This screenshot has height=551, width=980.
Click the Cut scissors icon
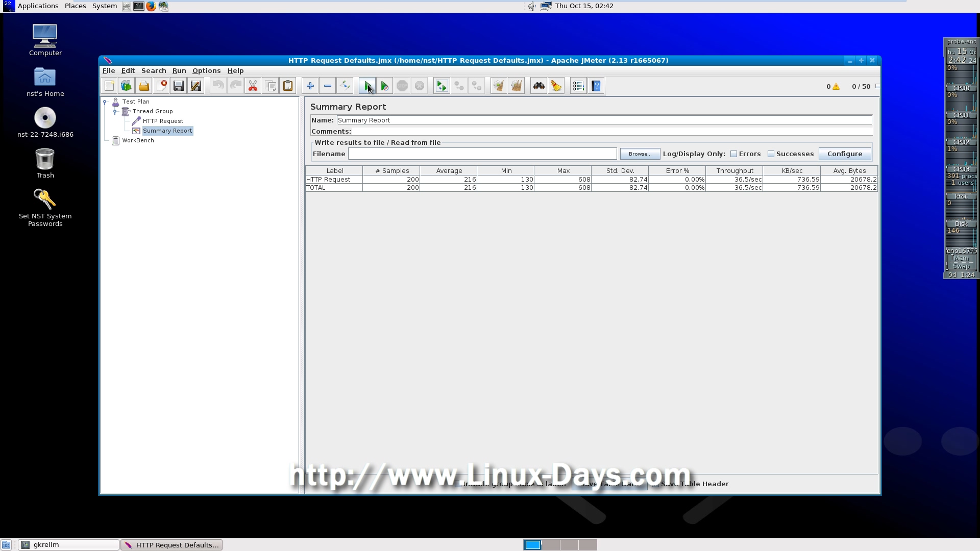tap(253, 86)
